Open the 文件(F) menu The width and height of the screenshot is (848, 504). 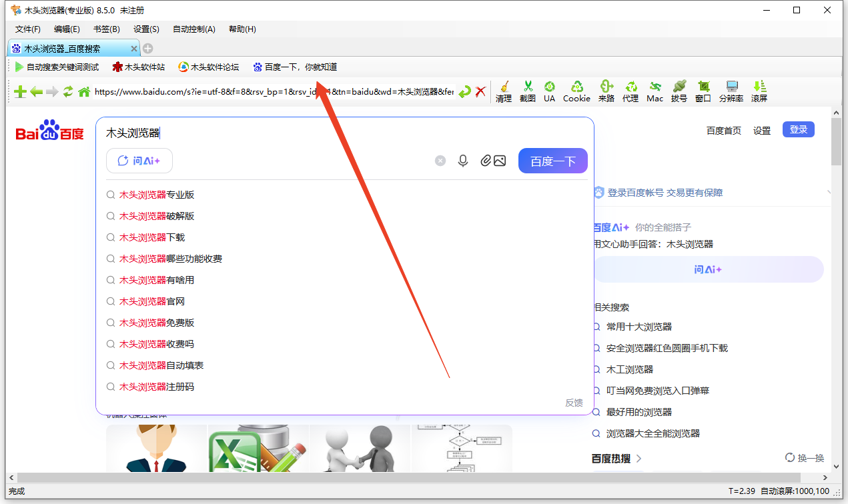[28, 29]
